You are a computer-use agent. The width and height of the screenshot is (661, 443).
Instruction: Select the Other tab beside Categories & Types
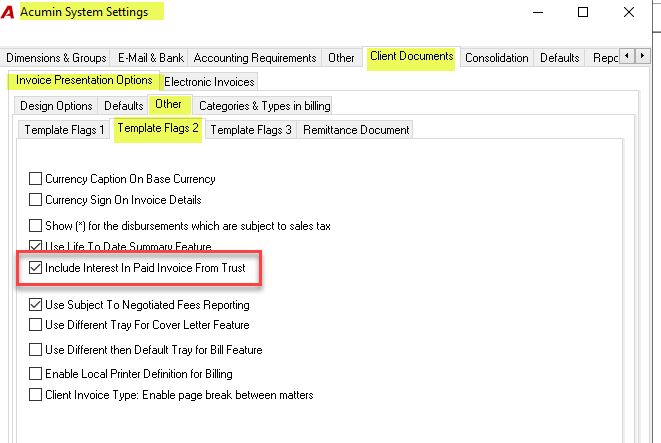[x=168, y=104]
